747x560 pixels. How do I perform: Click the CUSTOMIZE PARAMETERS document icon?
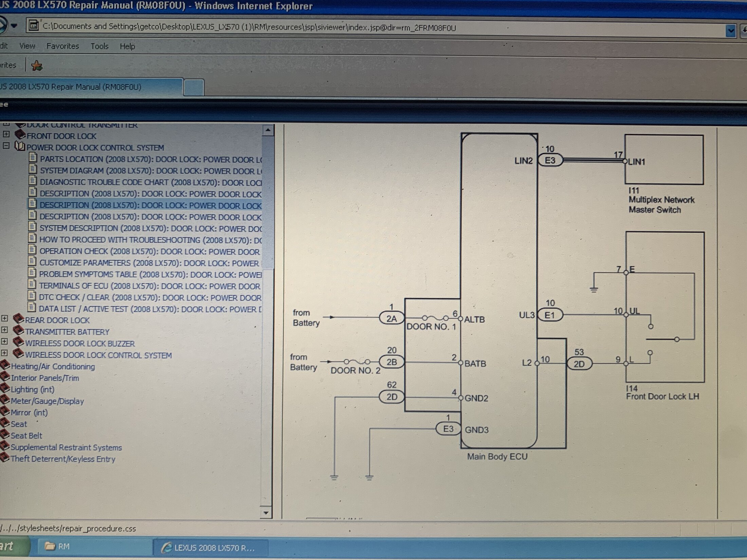(x=32, y=261)
